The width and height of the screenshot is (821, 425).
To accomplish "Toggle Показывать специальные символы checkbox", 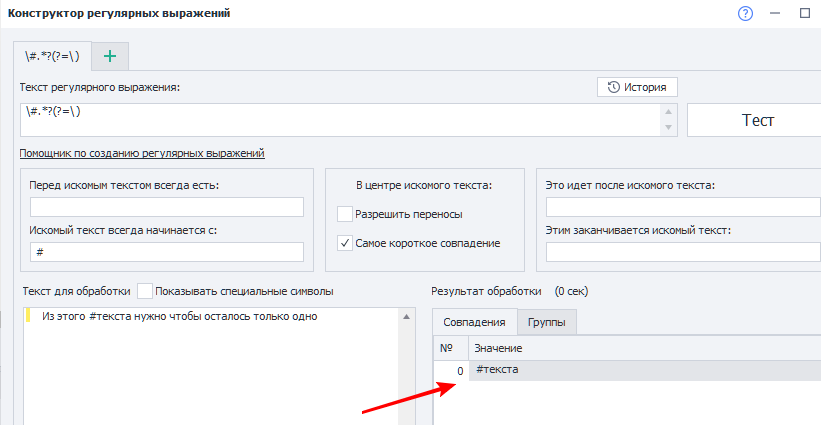I will click(145, 291).
